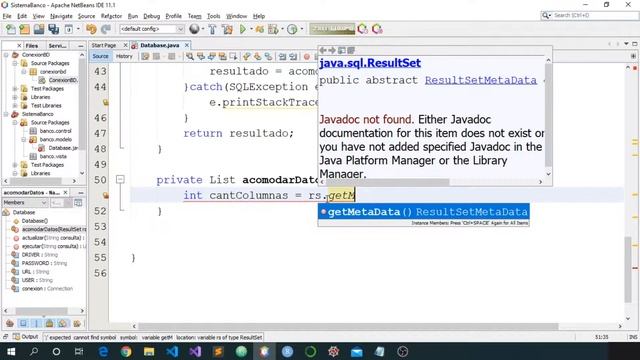Open the Debug menu
Viewport: 640px width, 360px height.
pos(151,16)
